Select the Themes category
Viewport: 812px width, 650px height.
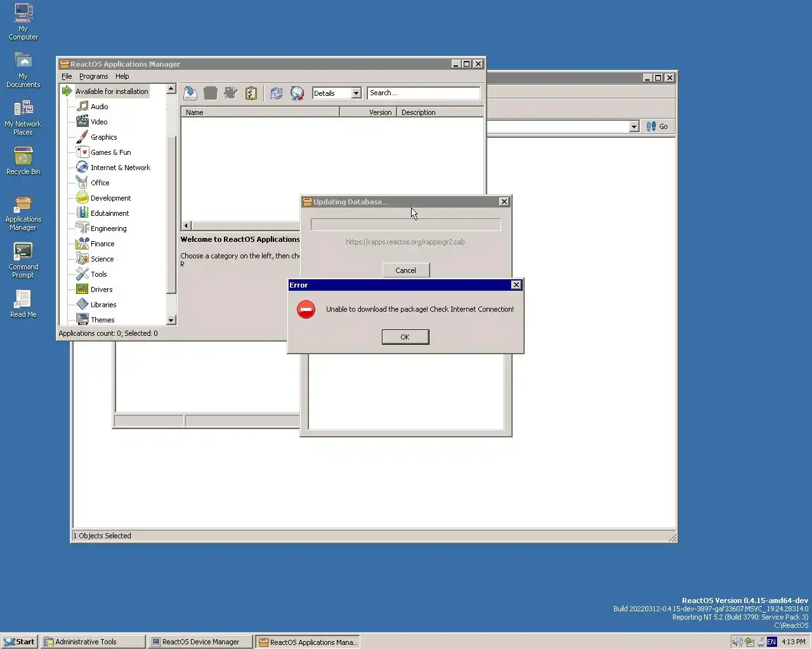[102, 320]
